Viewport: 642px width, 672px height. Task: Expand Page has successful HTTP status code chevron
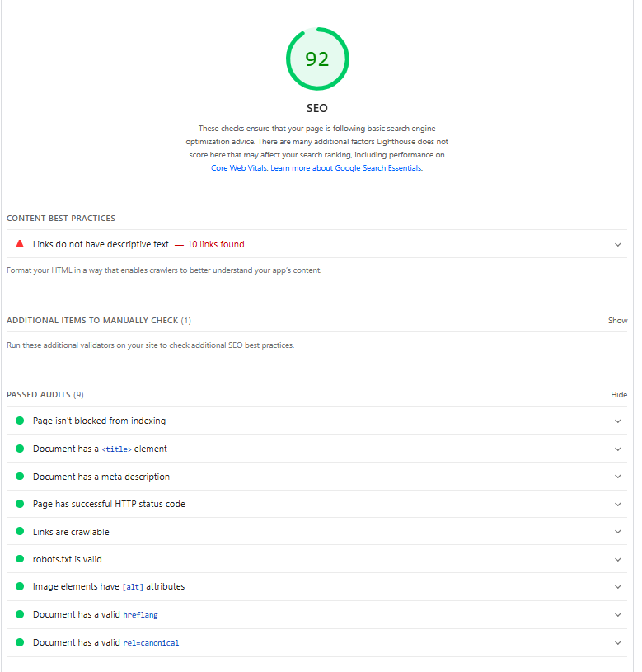point(617,505)
